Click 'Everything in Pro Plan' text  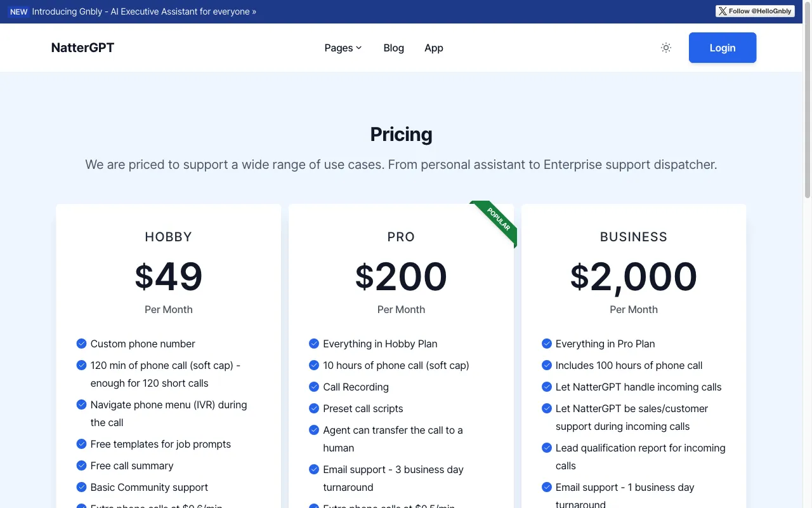coord(605,344)
